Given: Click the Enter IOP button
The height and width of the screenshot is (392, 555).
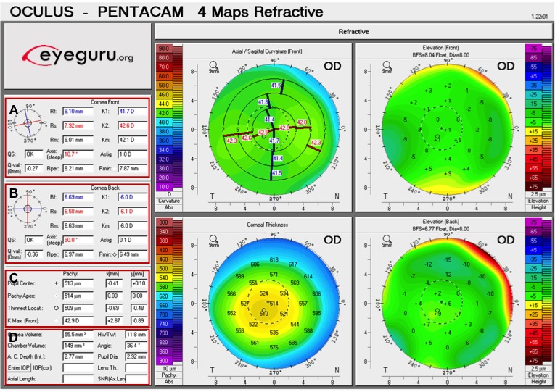Looking at the screenshot, I should [19, 367].
